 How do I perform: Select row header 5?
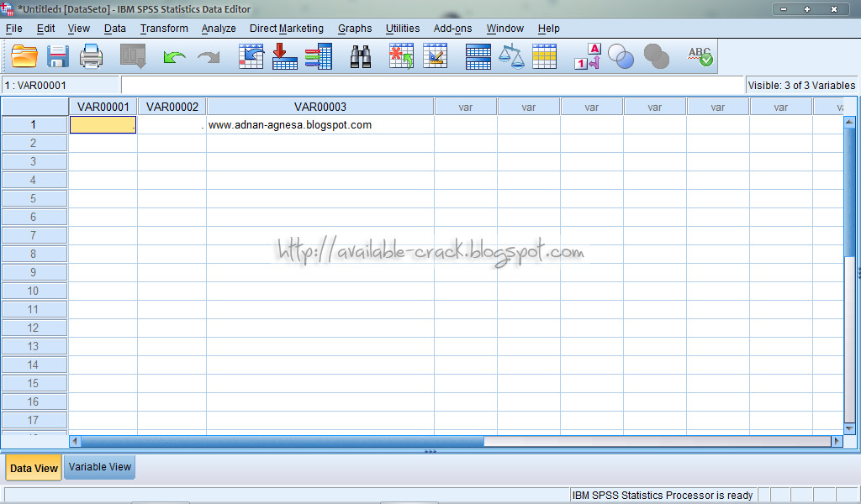point(34,198)
